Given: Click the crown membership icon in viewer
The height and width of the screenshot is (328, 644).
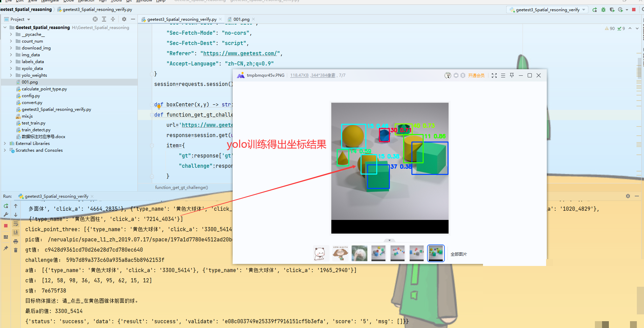Looking at the screenshot, I should (x=456, y=75).
